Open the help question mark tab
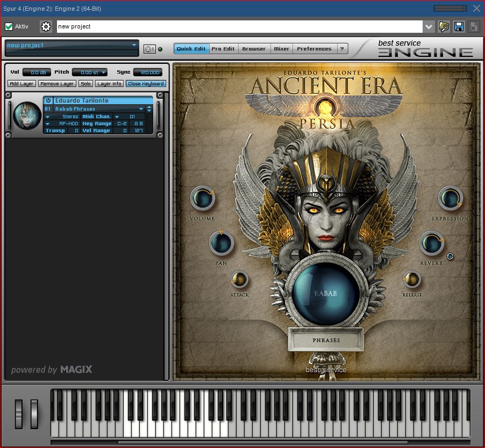The height and width of the screenshot is (448, 485). click(x=342, y=49)
